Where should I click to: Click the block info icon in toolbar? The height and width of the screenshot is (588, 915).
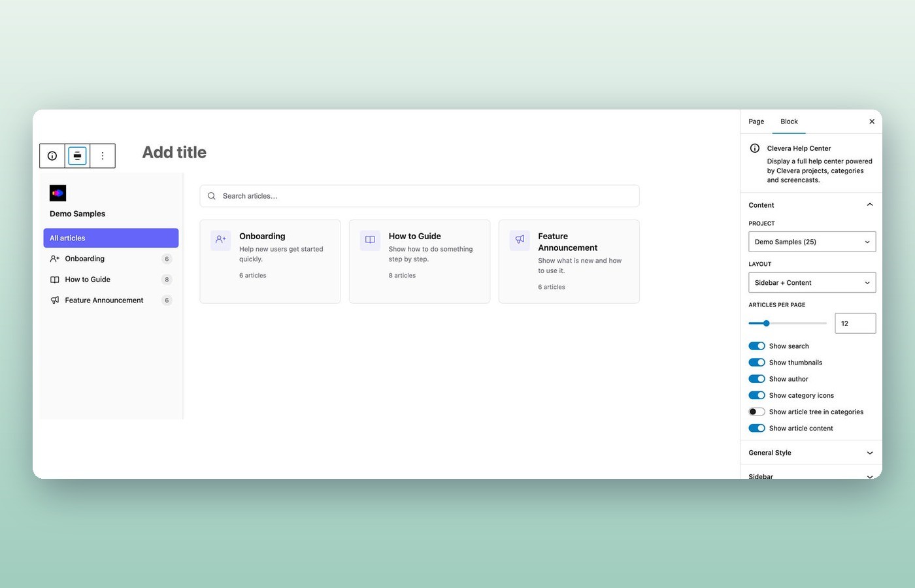tap(52, 156)
